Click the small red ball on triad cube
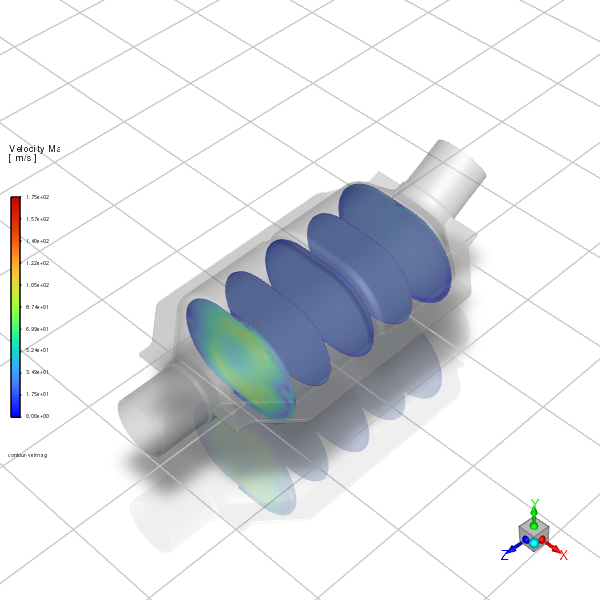Viewport: 600px width, 600px height. coord(543,540)
